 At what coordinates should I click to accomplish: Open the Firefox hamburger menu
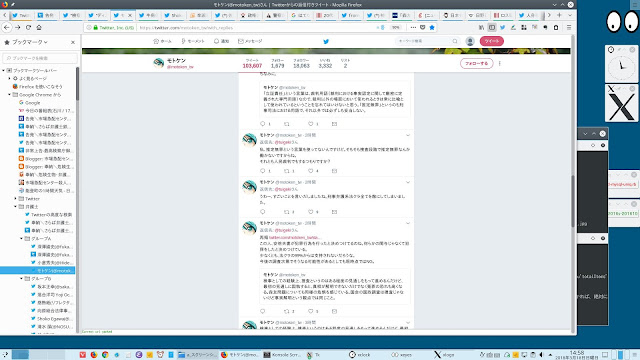coord(569,27)
